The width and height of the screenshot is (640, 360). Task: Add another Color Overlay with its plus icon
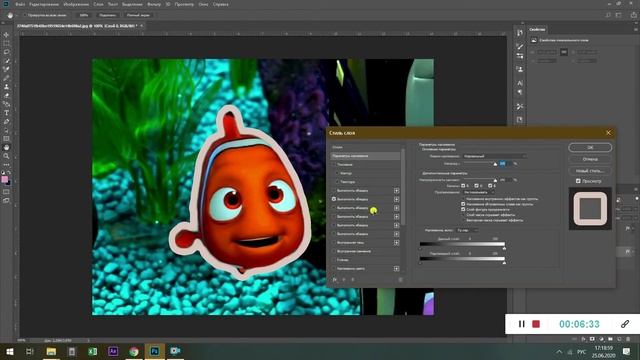396,269
